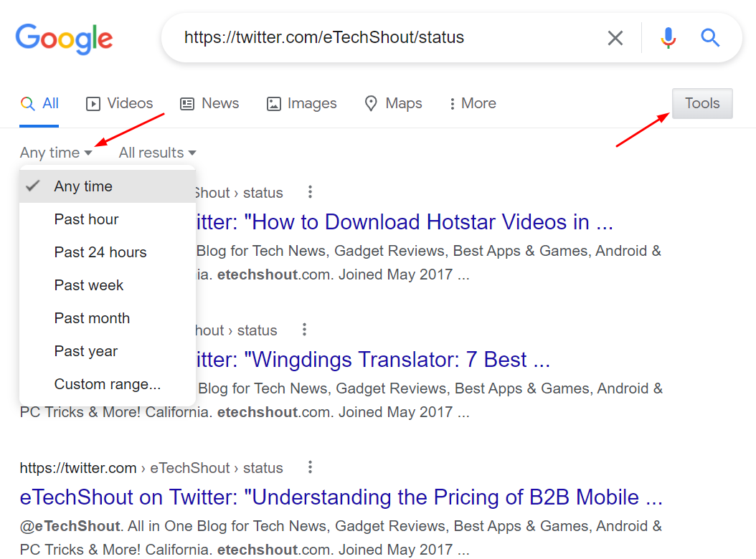Viewport: 756px width, 559px height.
Task: Select Past hour from time filter
Action: click(x=86, y=219)
